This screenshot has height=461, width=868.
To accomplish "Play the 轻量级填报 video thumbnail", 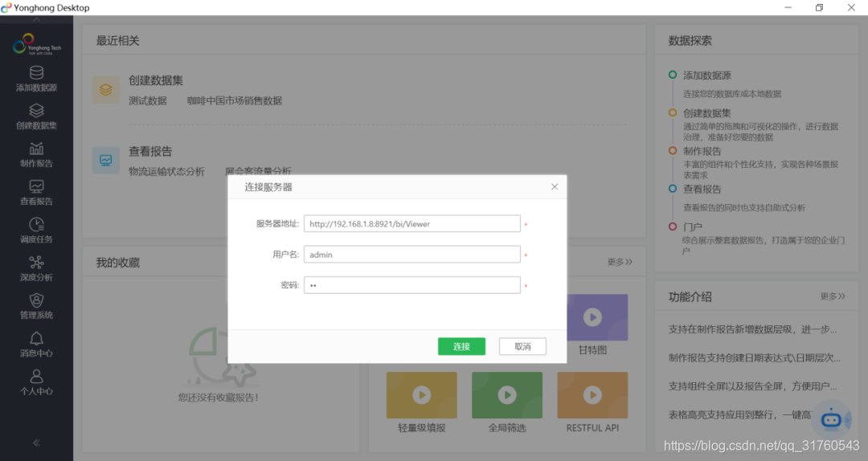I will [422, 395].
